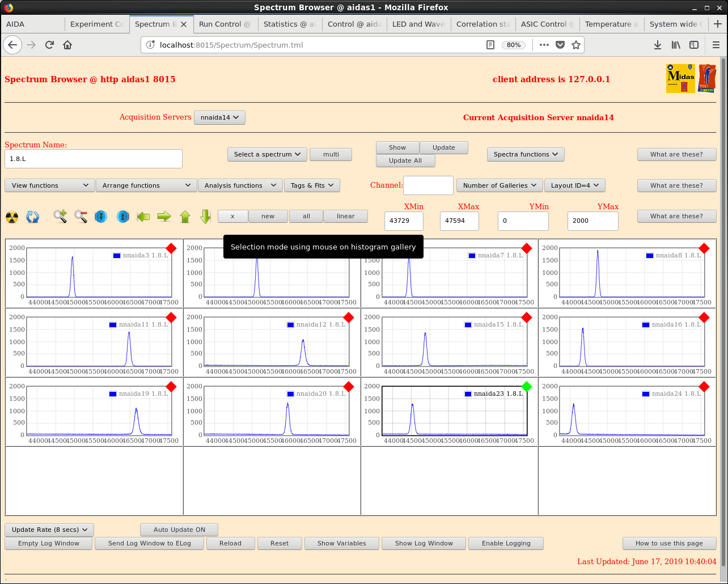
Task: Open the Select a spectrum dropdown
Action: 267,154
